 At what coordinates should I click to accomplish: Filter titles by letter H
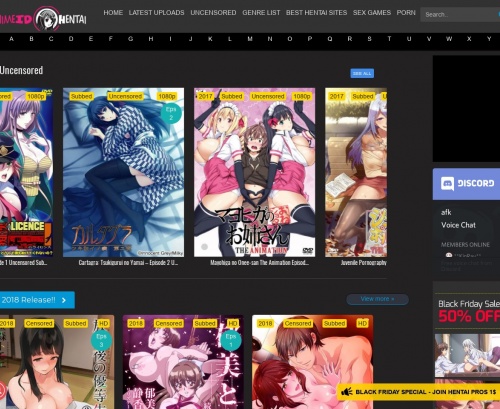tap(151, 39)
